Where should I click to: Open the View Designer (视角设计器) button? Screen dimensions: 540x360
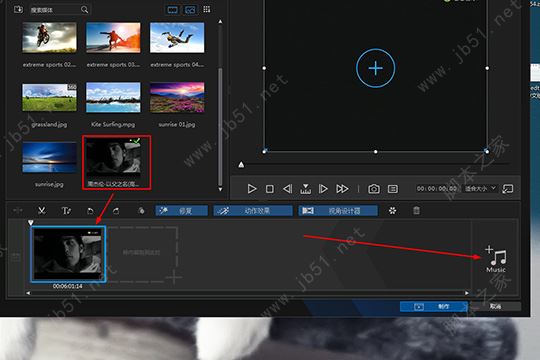(338, 210)
